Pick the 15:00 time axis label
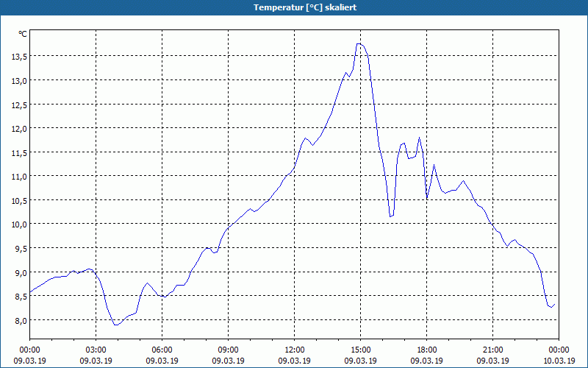Viewport: 588px width, 368px height. 360,350
